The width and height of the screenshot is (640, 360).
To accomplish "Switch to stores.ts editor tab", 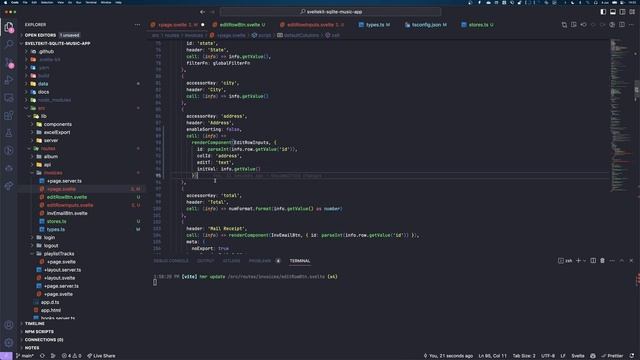I will tap(477, 25).
